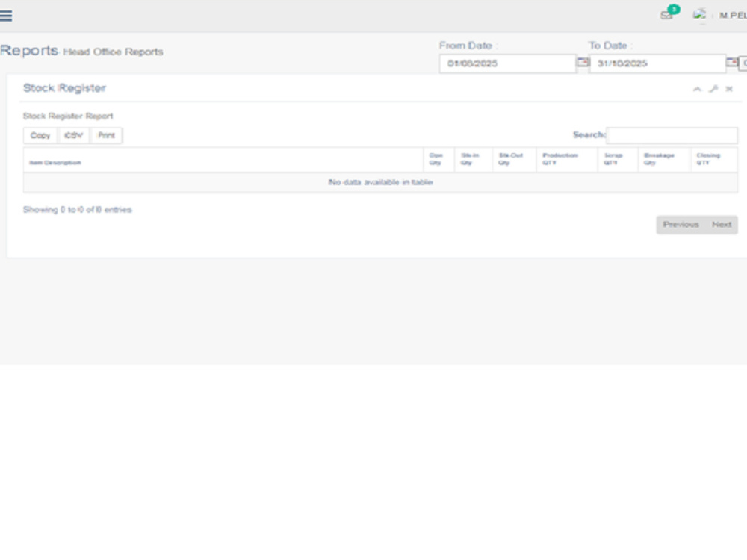Click the 'Stock Register' panel title
Image resolution: width=747 pixels, height=560 pixels.
pos(65,88)
